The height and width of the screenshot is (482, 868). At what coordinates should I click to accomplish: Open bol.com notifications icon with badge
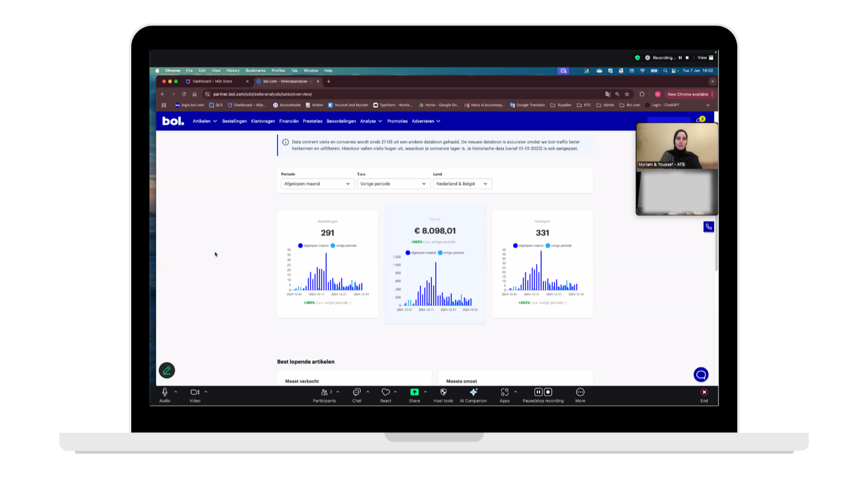coord(701,120)
